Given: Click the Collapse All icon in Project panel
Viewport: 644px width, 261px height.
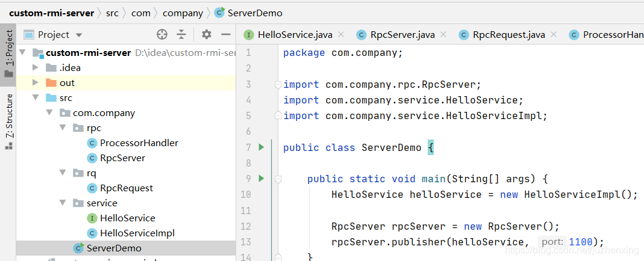Looking at the screenshot, I should point(181,34).
